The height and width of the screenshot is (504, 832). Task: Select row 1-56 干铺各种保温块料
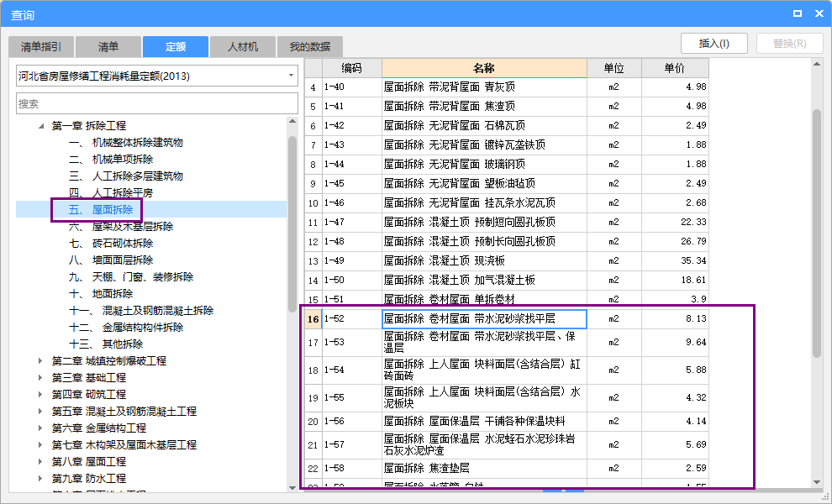click(x=507, y=421)
